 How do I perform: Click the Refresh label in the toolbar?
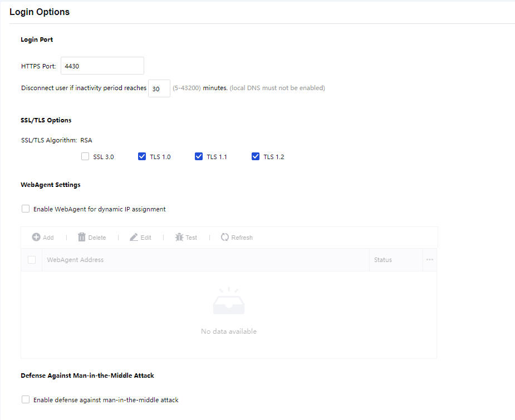click(242, 238)
